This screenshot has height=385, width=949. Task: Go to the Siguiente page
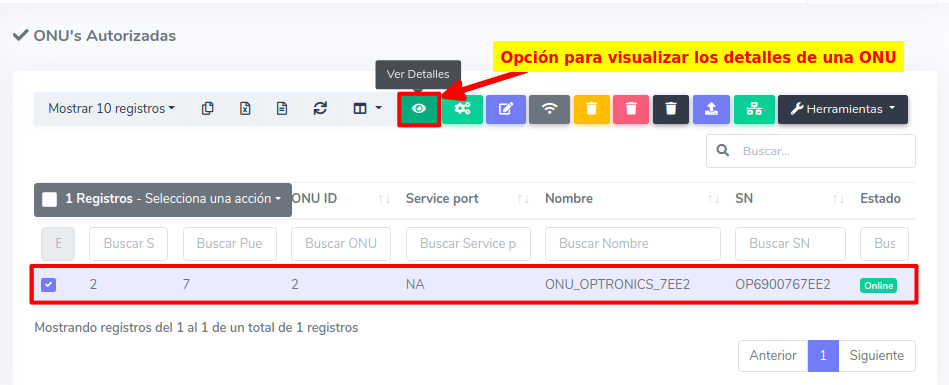(876, 355)
